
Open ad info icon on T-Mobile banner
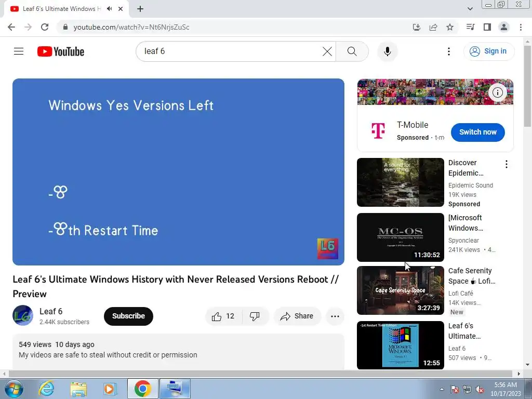pos(497,92)
